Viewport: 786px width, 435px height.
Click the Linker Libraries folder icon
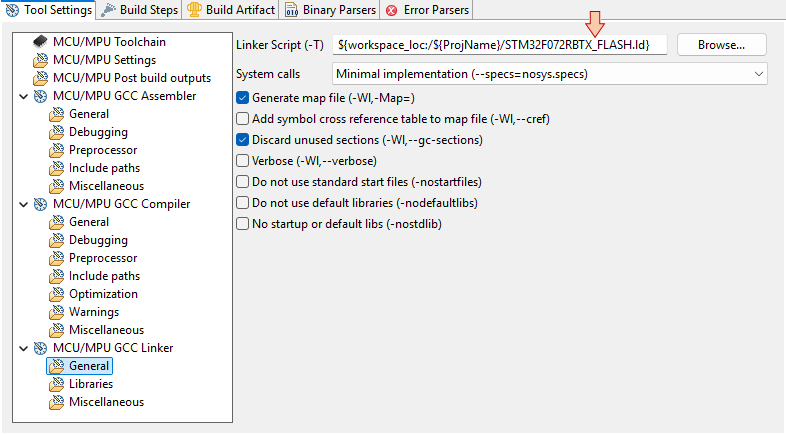click(56, 384)
